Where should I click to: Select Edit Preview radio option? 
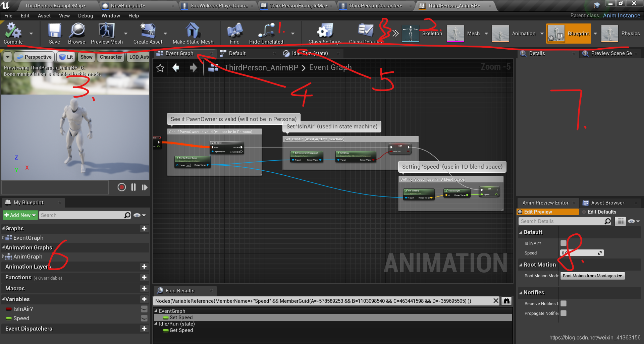click(x=548, y=212)
